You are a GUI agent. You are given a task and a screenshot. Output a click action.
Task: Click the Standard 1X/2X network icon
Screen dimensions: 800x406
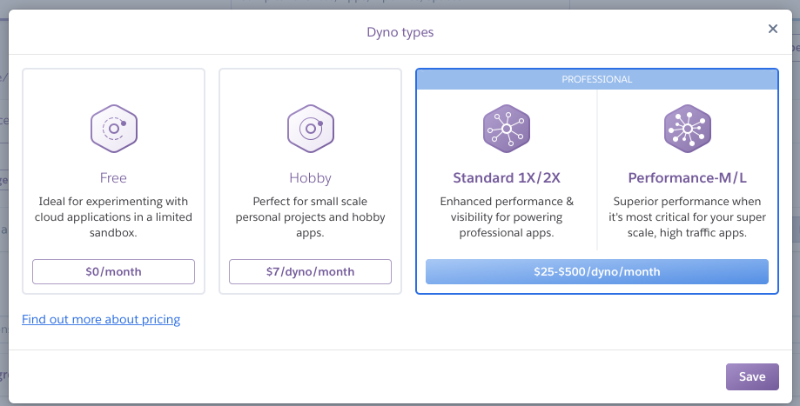click(x=506, y=129)
